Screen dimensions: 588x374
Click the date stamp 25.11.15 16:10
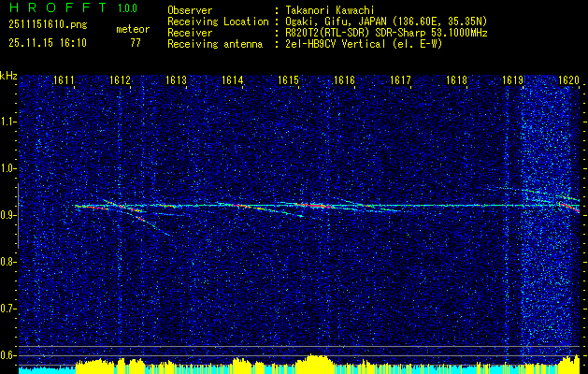coord(48,43)
